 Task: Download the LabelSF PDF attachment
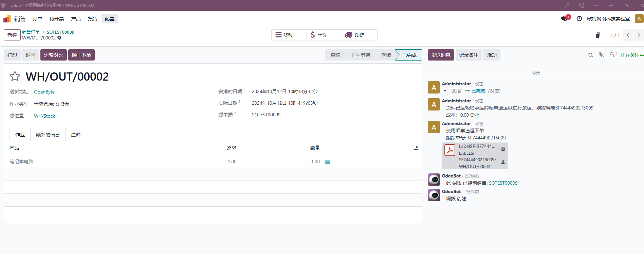[503, 163]
